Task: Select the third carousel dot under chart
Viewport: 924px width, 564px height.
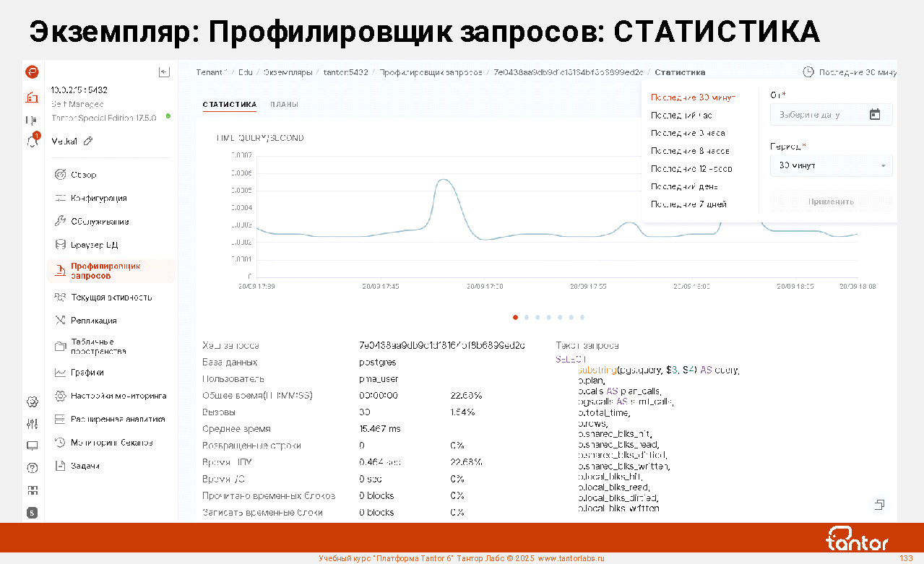Action: tap(537, 317)
